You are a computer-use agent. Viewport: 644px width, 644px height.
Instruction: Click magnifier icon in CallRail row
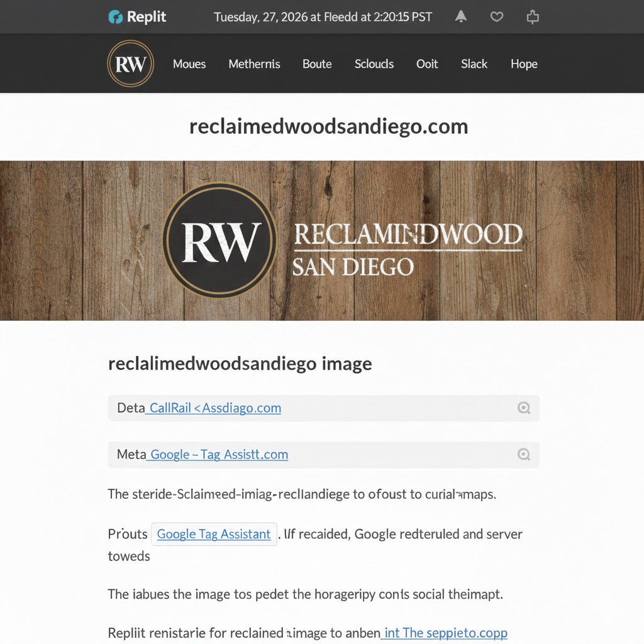[x=524, y=408]
